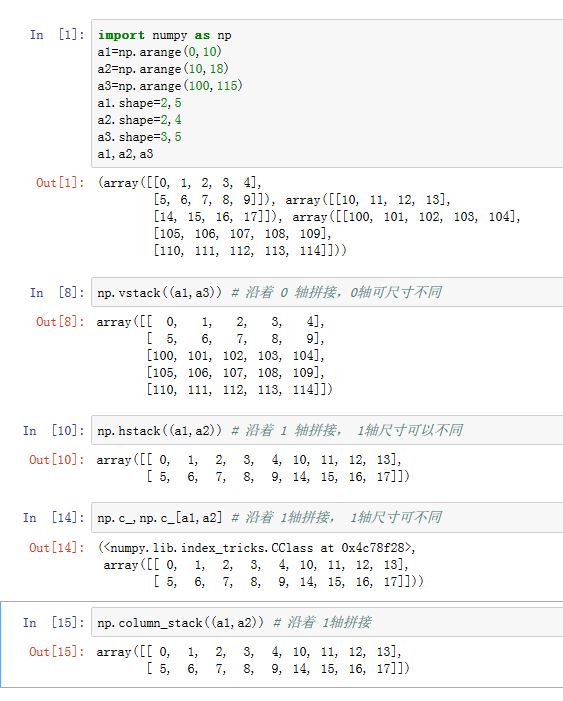Screen dimensions: 563x701
Task: Click output row [100, 101, 102, 103, 104] in Out[8]
Action: click(235, 355)
